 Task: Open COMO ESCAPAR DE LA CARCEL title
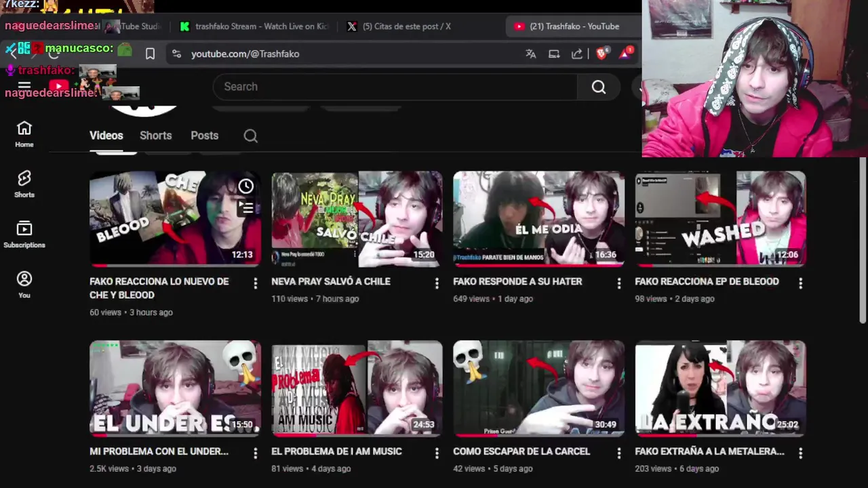[521, 451]
